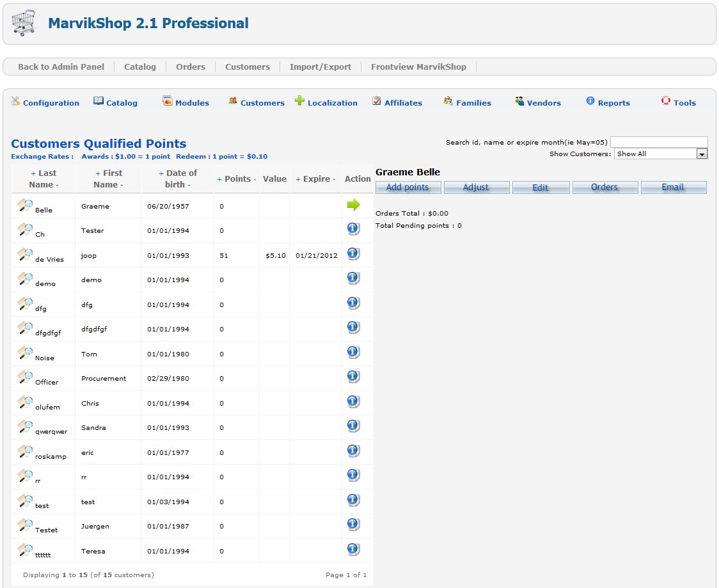Sort by Expire column header
This screenshot has height=588, width=719.
[x=315, y=179]
